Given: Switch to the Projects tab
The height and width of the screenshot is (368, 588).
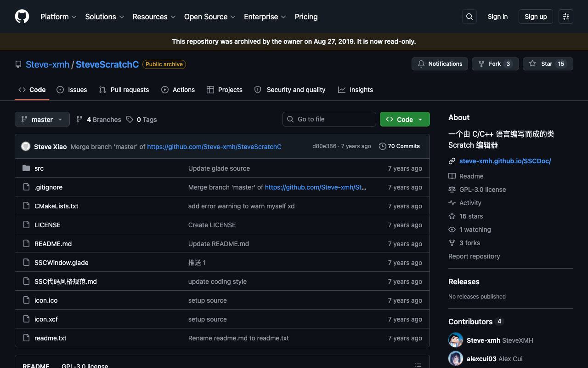Looking at the screenshot, I should pyautogui.click(x=225, y=90).
